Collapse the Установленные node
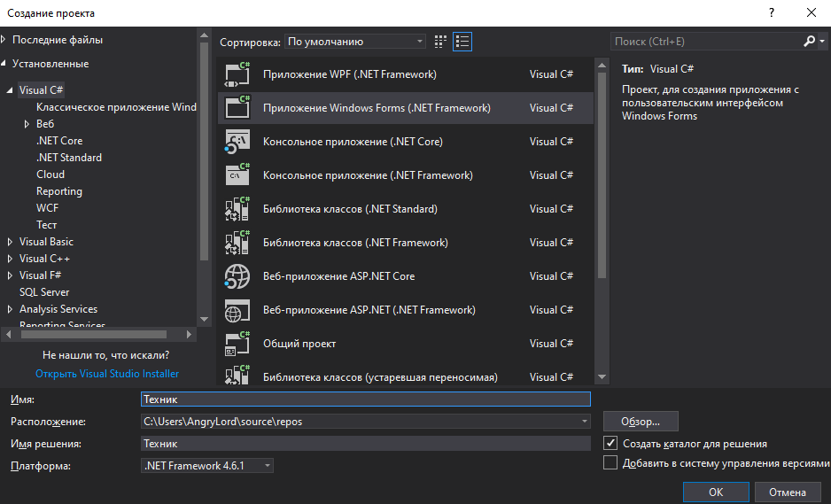 (x=4, y=63)
